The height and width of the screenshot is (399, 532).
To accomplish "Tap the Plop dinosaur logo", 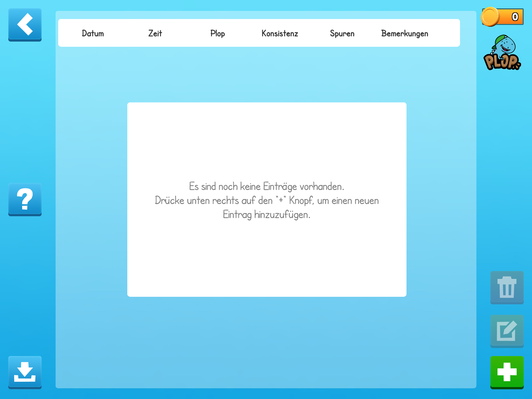I will 502,52.
